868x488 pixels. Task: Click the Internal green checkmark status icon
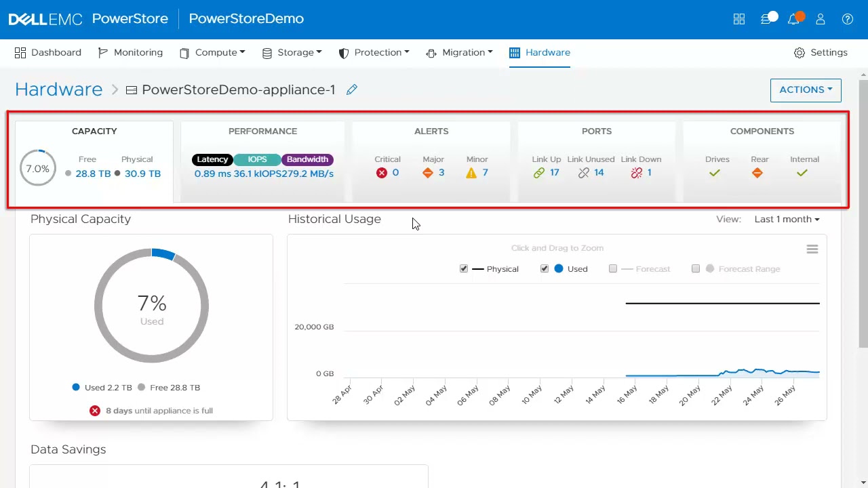click(x=802, y=174)
